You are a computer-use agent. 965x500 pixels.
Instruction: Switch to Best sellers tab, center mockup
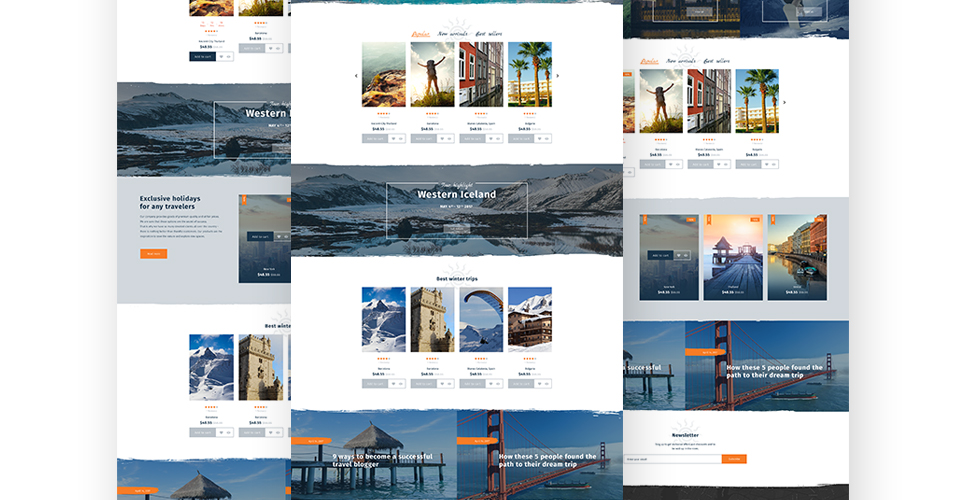[x=489, y=34]
